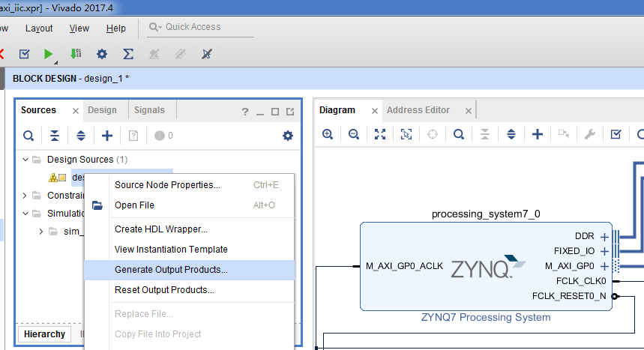Click the Generate Bitstream download icon
Viewport: 644px width, 350px height.
pyautogui.click(x=76, y=54)
